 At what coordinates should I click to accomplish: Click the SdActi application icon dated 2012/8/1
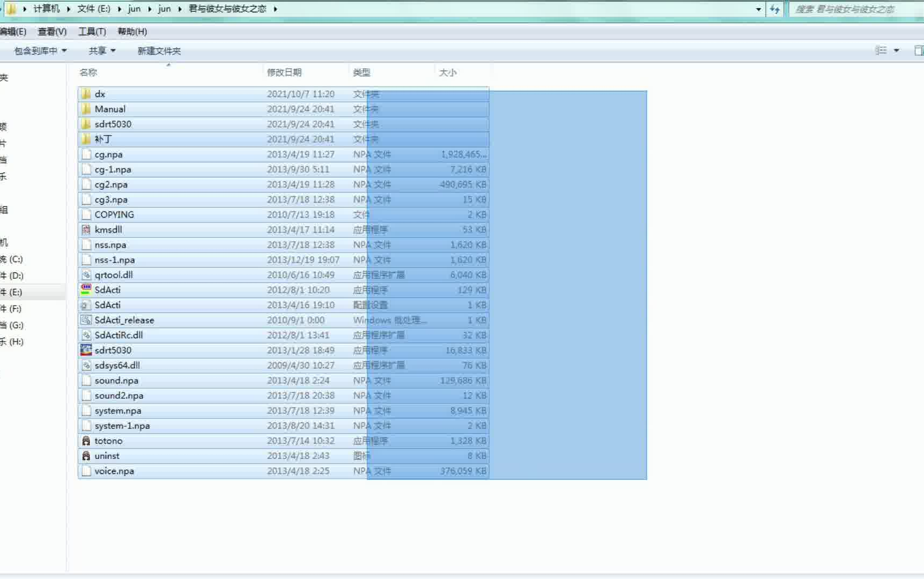tap(86, 290)
